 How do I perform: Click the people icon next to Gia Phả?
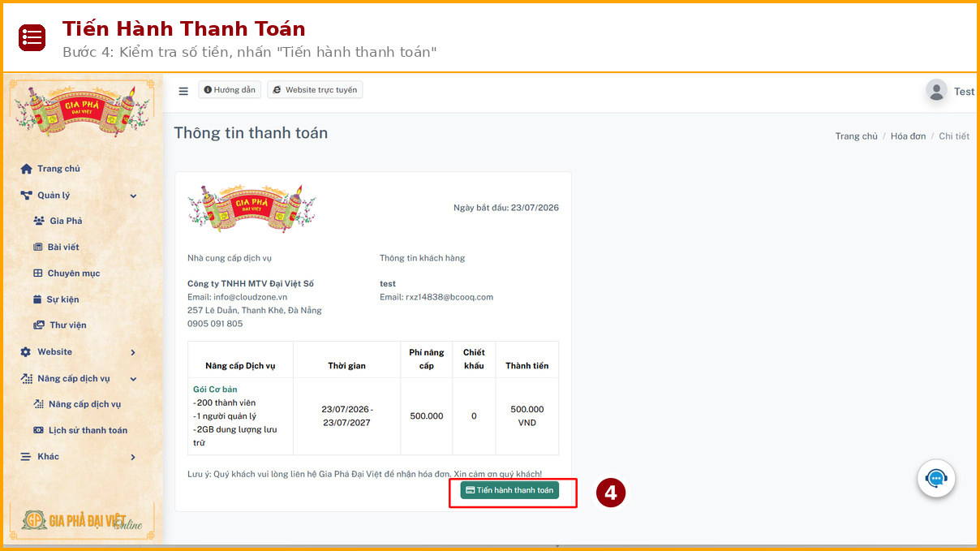[38, 221]
